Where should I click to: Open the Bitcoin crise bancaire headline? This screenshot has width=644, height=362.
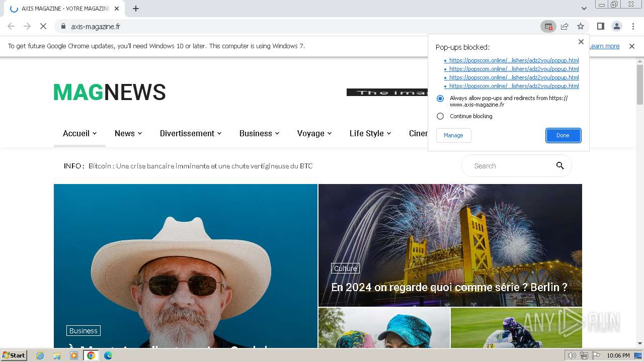[x=200, y=166]
